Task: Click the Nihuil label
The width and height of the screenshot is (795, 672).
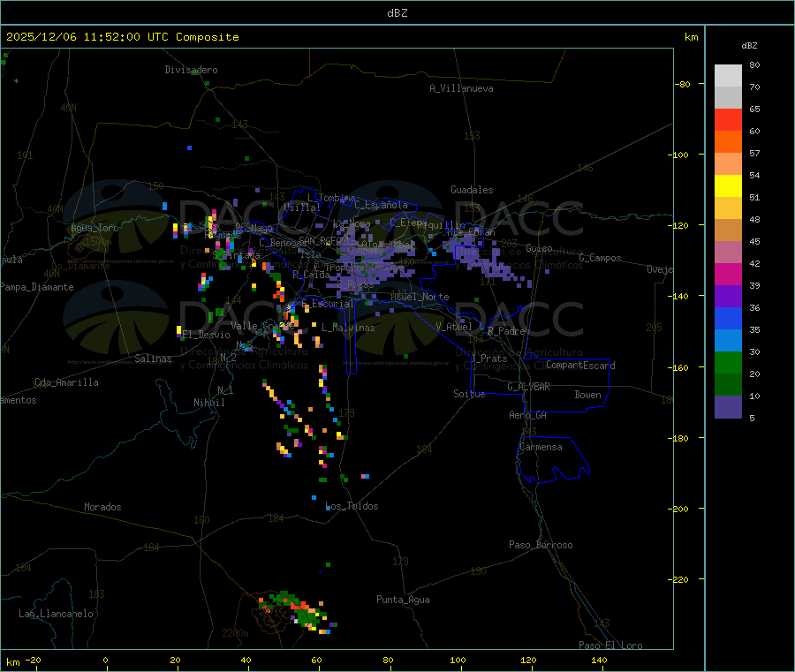Action: tap(208, 403)
